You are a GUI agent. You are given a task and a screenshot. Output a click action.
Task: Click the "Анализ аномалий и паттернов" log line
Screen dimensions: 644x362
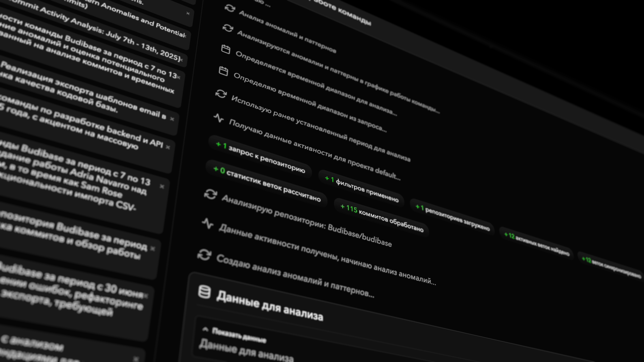click(x=287, y=32)
